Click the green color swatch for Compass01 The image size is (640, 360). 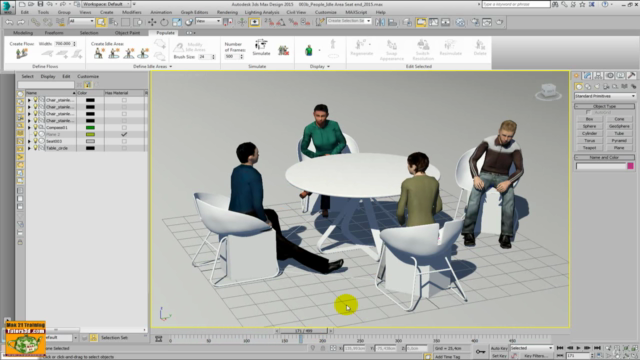tap(90, 127)
